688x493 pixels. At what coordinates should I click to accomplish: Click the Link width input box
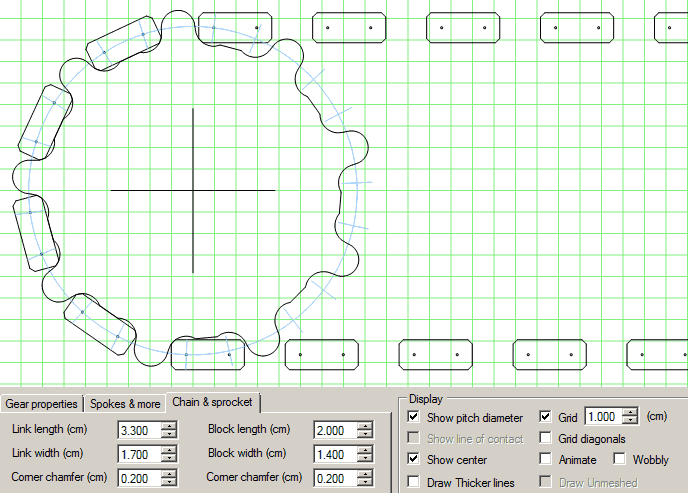pyautogui.click(x=138, y=454)
